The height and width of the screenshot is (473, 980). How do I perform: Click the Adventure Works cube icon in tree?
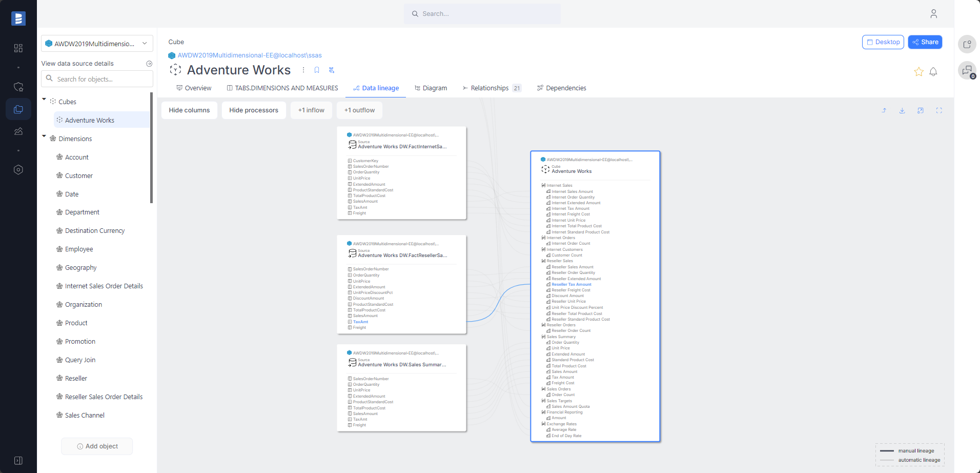(x=59, y=120)
